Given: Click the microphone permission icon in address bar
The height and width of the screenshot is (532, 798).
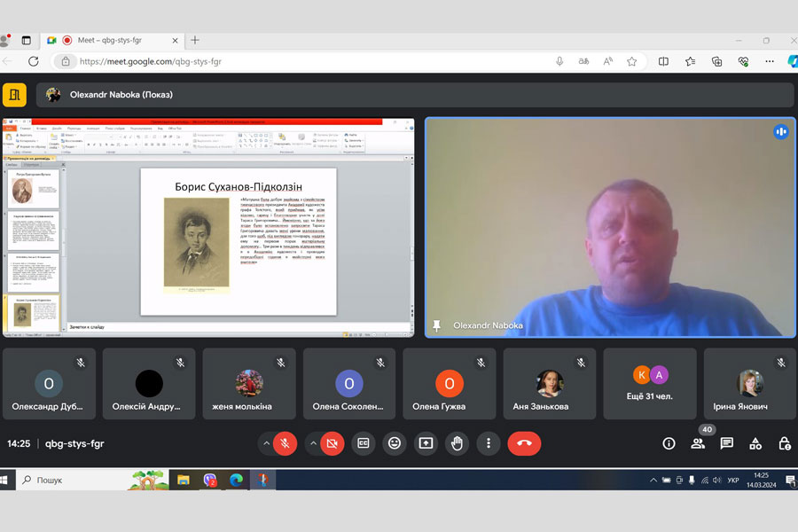Looking at the screenshot, I should coord(559,61).
